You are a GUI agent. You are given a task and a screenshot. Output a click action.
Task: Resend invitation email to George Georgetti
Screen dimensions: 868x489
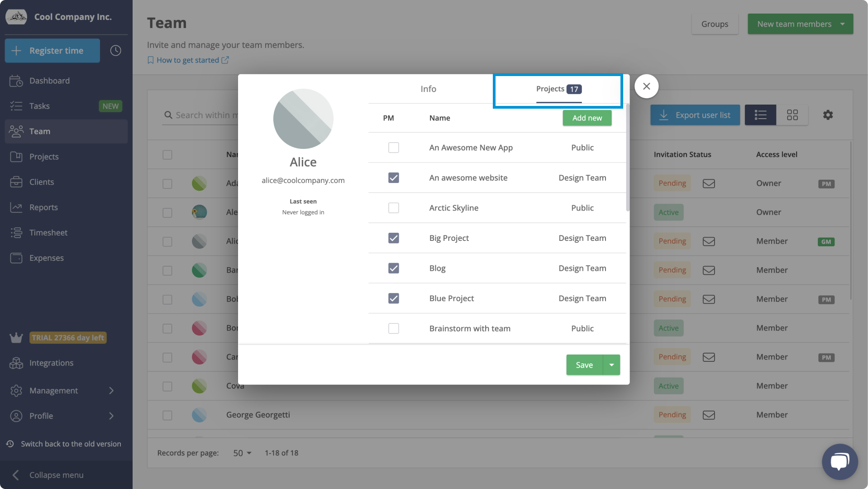[709, 415]
